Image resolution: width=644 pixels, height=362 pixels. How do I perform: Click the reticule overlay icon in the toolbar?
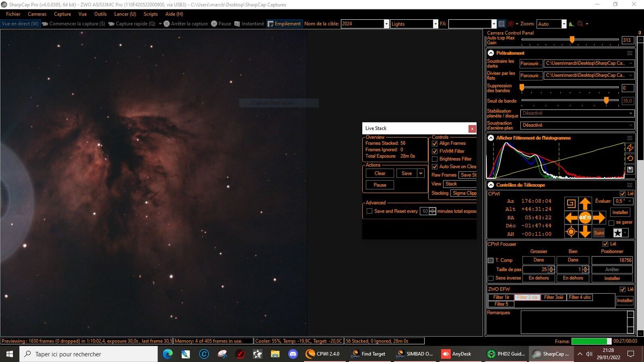pyautogui.click(x=501, y=24)
